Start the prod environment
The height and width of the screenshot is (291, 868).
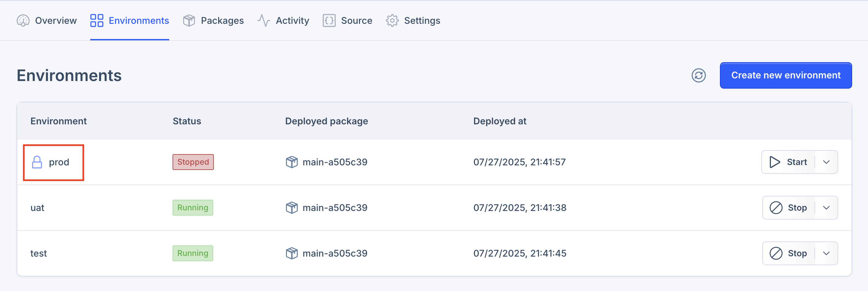click(788, 162)
